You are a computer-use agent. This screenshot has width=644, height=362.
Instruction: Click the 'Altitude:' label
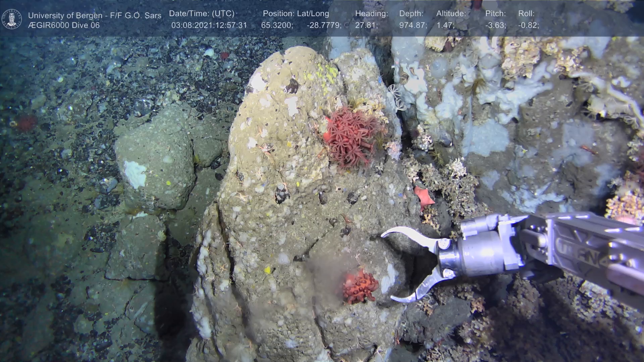point(451,14)
